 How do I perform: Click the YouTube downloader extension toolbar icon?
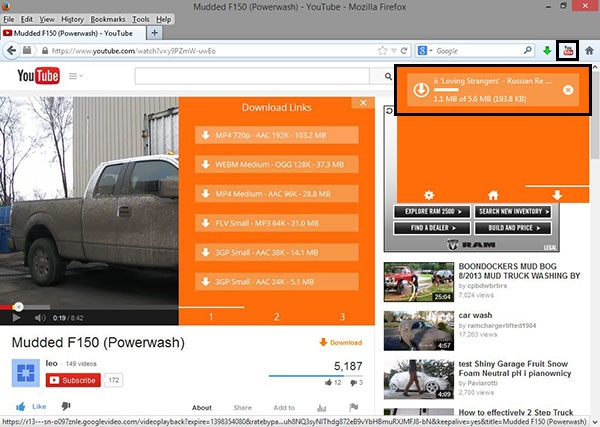click(568, 51)
